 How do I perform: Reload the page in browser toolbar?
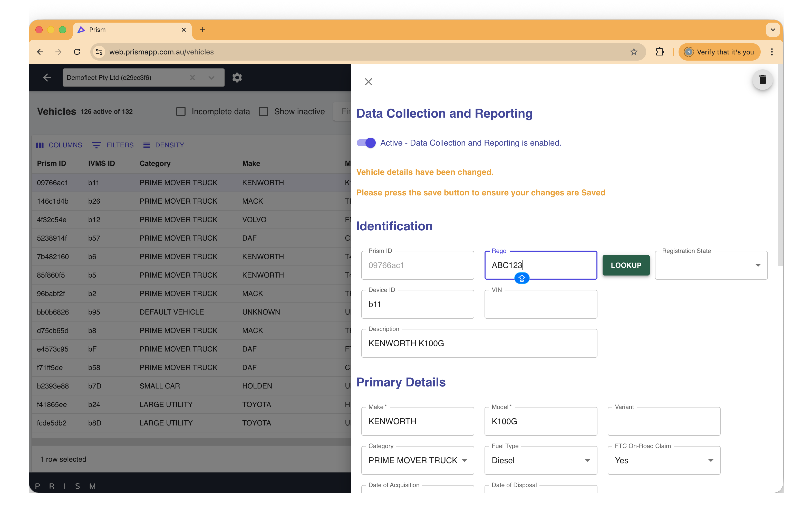tap(77, 52)
